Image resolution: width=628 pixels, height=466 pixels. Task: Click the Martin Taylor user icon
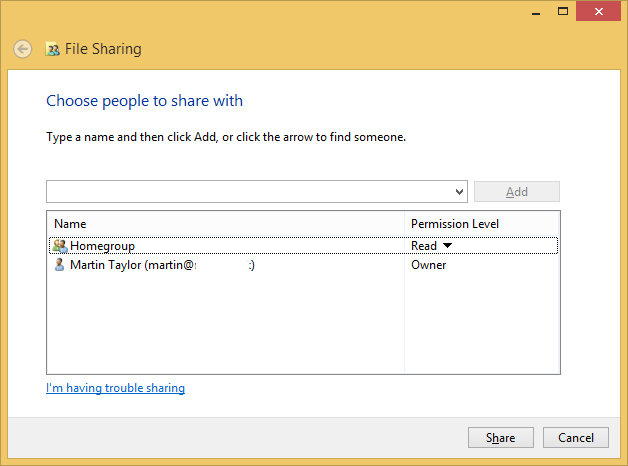60,265
